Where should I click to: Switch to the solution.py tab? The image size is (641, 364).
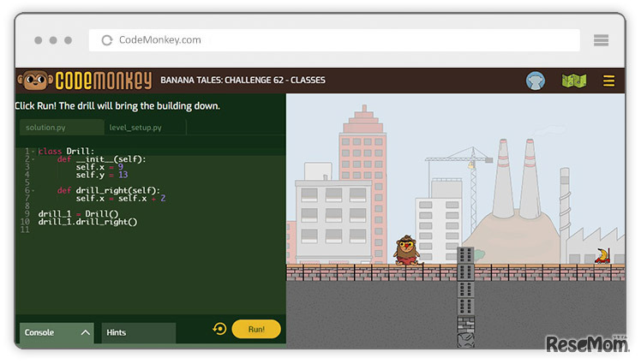(62, 128)
